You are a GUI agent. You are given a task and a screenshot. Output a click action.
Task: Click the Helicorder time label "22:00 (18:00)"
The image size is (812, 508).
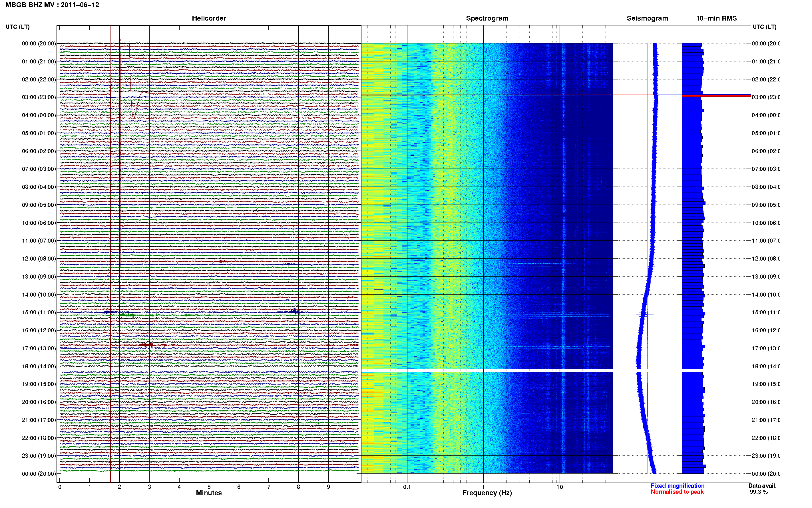[x=39, y=438]
